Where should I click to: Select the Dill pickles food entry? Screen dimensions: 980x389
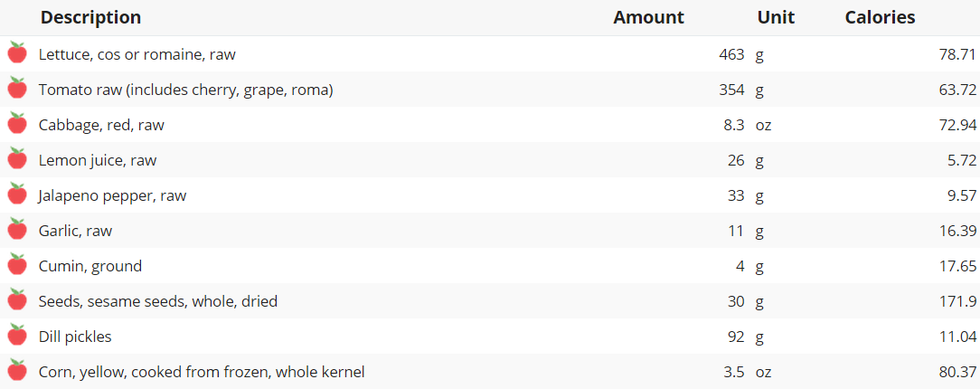pos(75,337)
